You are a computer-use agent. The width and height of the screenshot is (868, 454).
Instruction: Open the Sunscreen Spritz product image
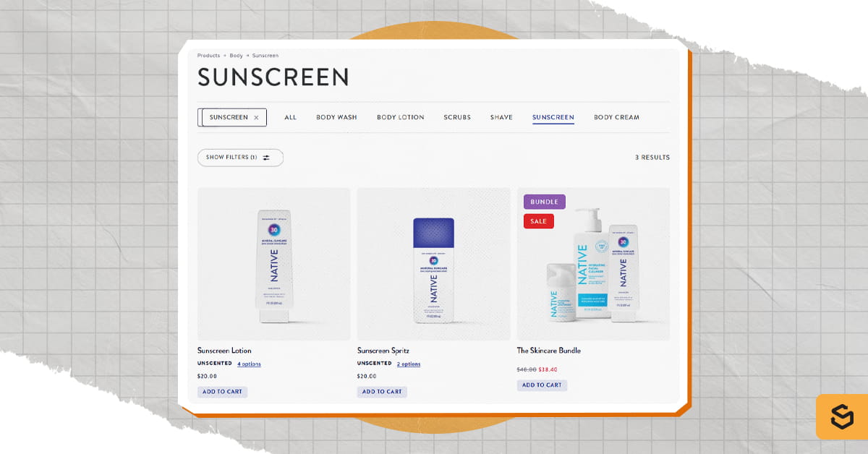pos(433,264)
